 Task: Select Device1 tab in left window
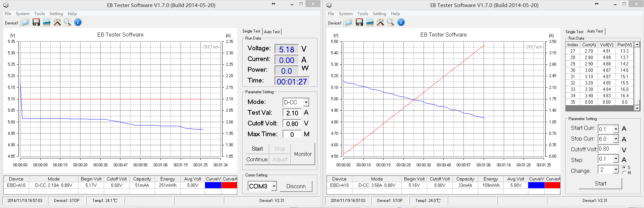[12, 23]
